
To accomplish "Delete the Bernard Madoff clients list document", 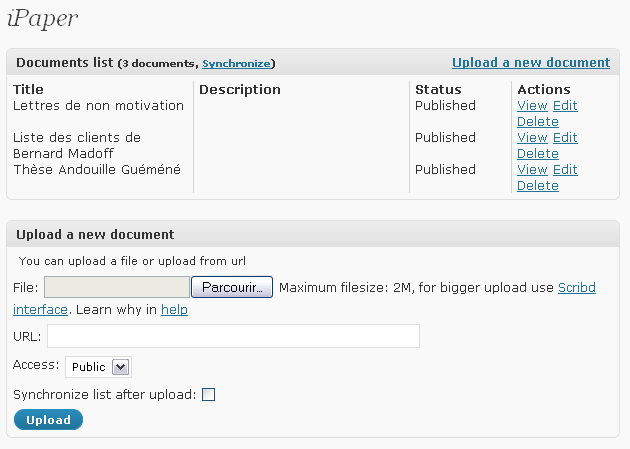I will tap(538, 154).
